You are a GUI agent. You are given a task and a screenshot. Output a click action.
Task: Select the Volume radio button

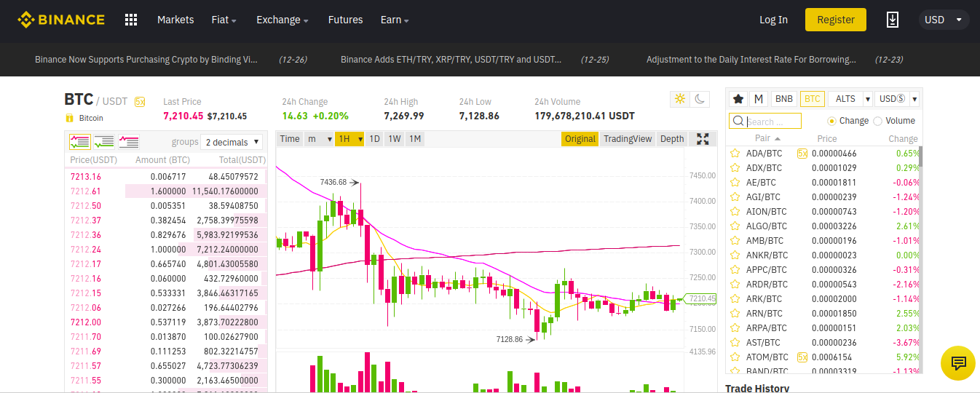[x=877, y=121]
